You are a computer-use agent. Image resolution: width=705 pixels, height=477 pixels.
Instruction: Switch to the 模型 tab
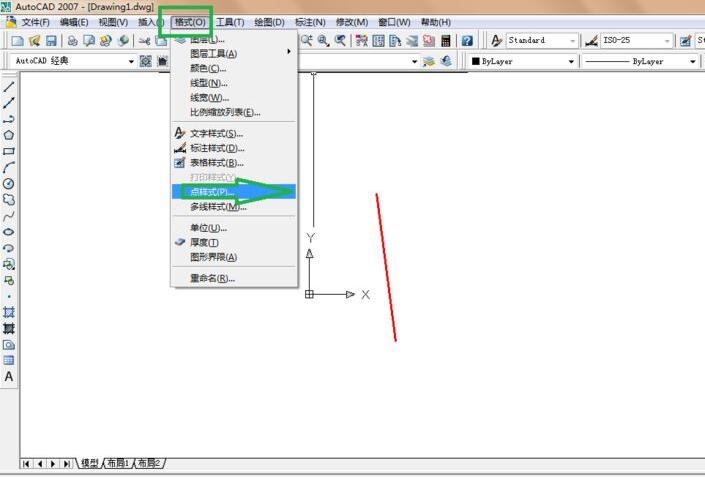coord(89,463)
